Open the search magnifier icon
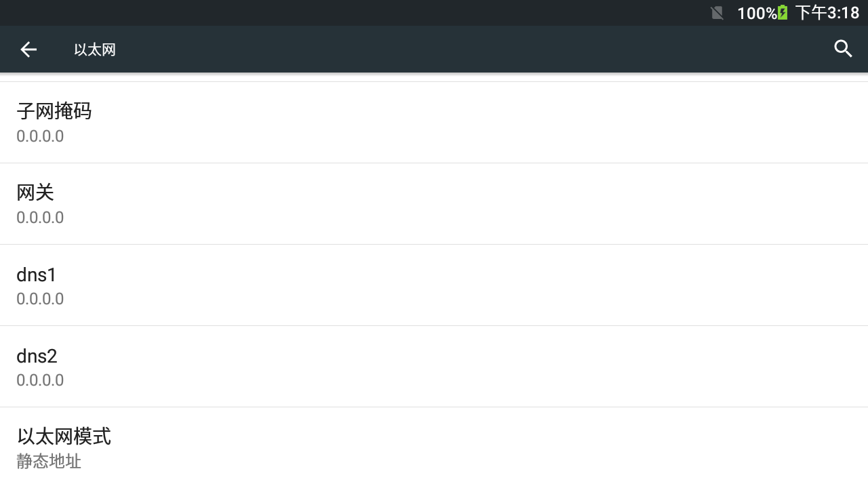 click(x=843, y=49)
